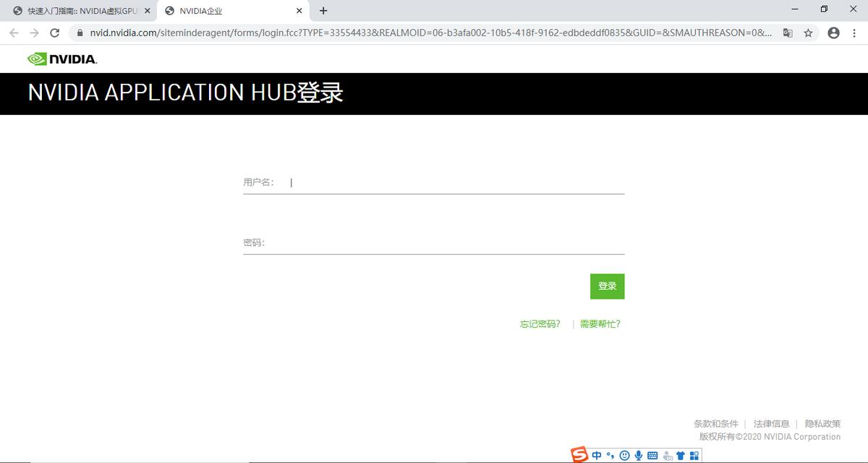Image resolution: width=868 pixels, height=463 pixels.
Task: Open the translate page icon in address bar
Action: point(788,33)
